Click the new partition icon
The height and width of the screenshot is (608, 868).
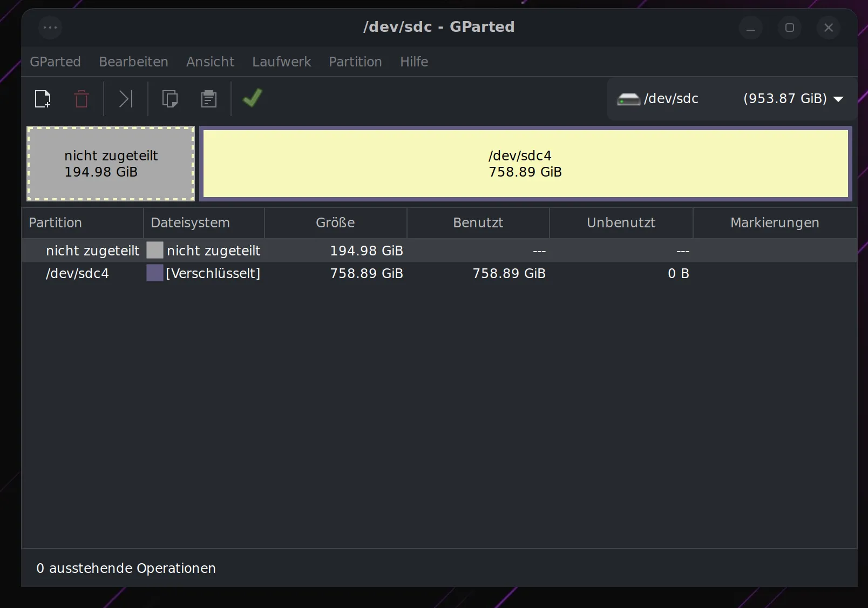(43, 99)
